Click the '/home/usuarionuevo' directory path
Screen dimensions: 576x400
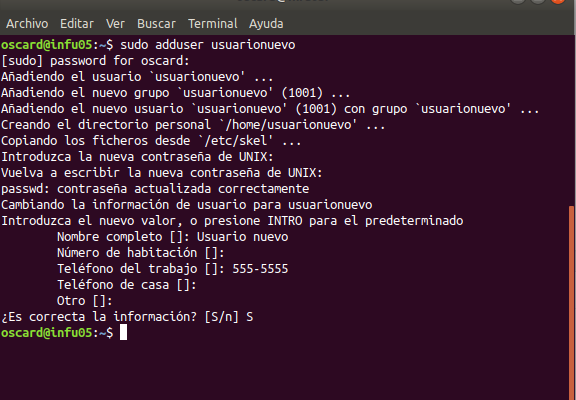pos(289,125)
